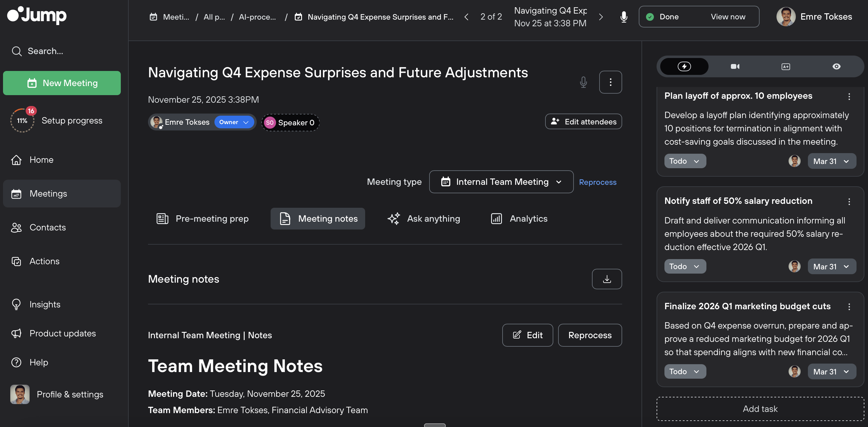Screen dimensions: 868x427
Task: Click the Search field in sidebar
Action: coord(46,51)
